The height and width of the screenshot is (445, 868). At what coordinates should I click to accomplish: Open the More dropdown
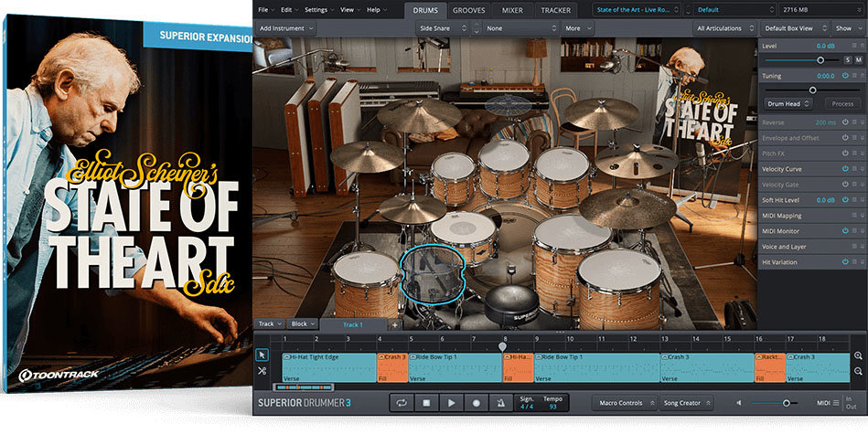(577, 28)
